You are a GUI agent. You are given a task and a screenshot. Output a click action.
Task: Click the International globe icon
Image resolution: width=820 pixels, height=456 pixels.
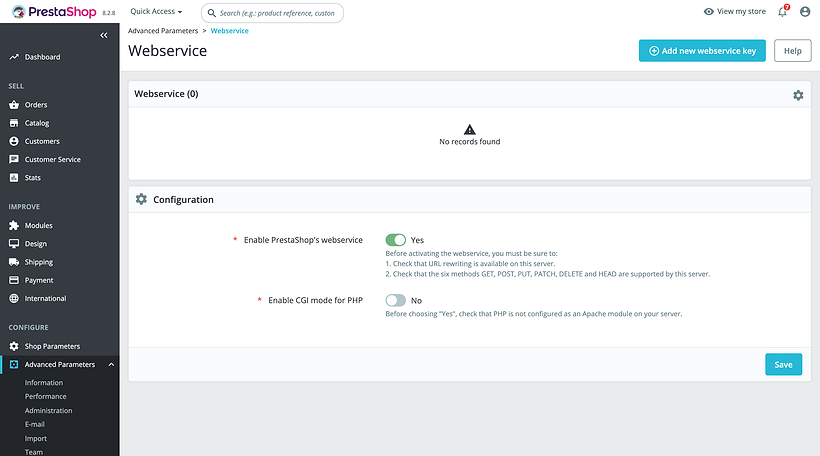click(14, 299)
